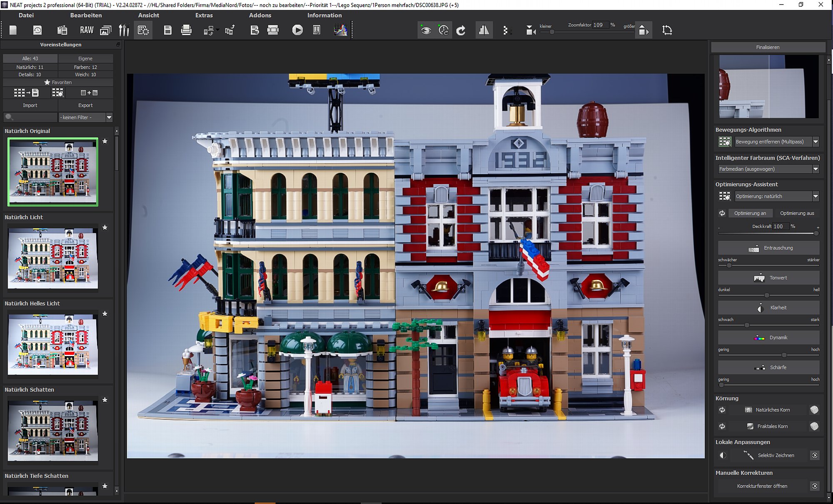Toggle the real-time preview eye icon
Image resolution: width=833 pixels, height=504 pixels.
tap(426, 30)
